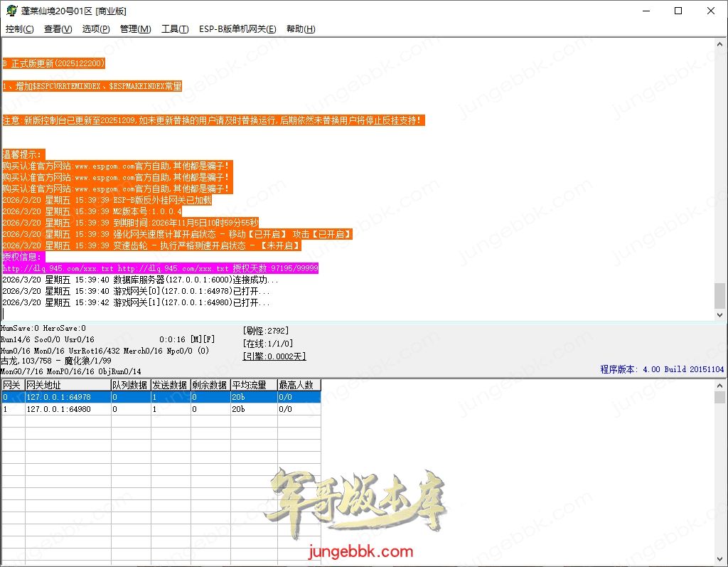Click the 平均流量 column header
Image resolution: width=728 pixels, height=567 pixels.
[253, 385]
